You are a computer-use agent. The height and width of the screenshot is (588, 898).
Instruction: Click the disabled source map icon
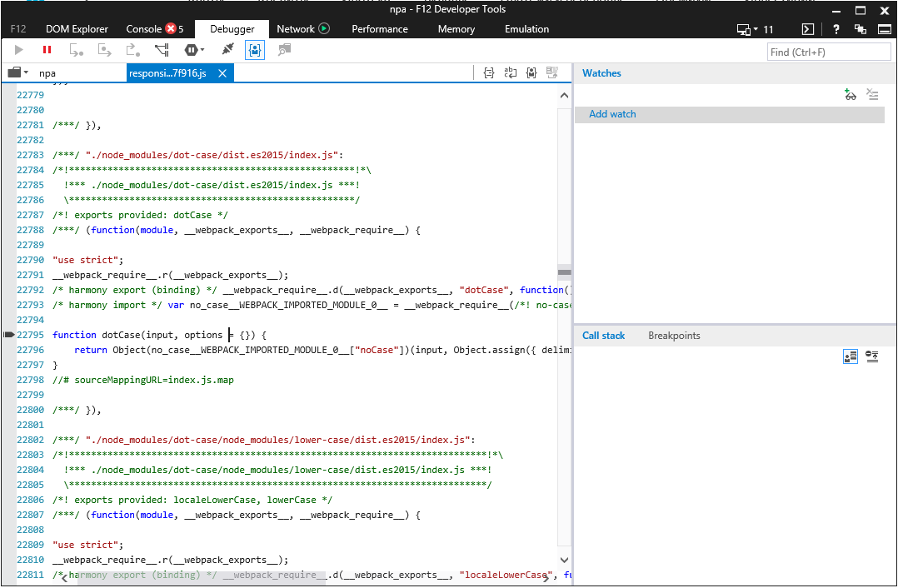[x=552, y=72]
